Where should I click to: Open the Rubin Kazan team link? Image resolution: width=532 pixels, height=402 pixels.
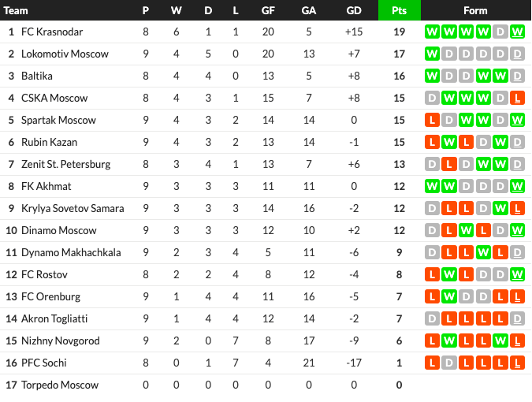coord(49,142)
